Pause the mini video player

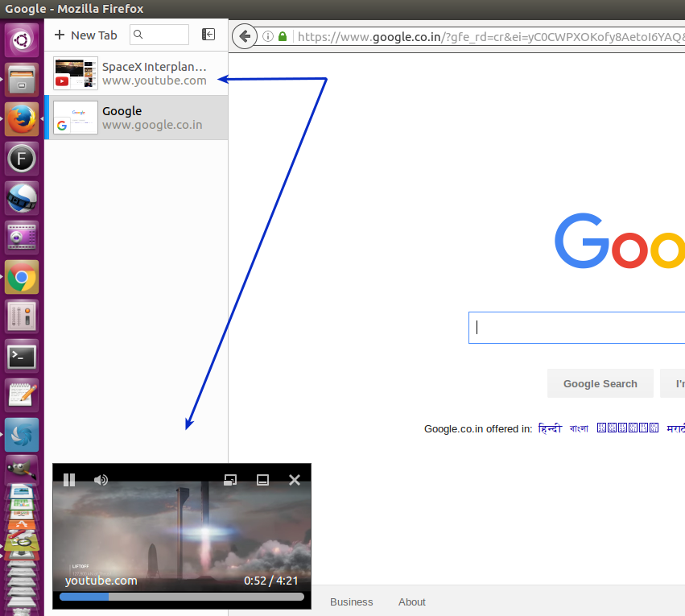pyautogui.click(x=69, y=480)
